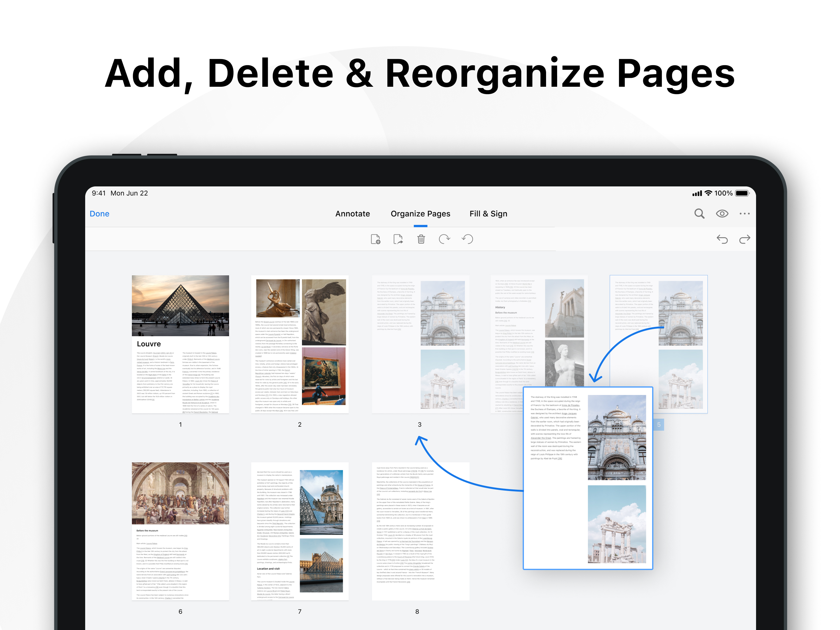Click the undo arrow icon
Viewport: 840px width, 630px height.
point(722,239)
